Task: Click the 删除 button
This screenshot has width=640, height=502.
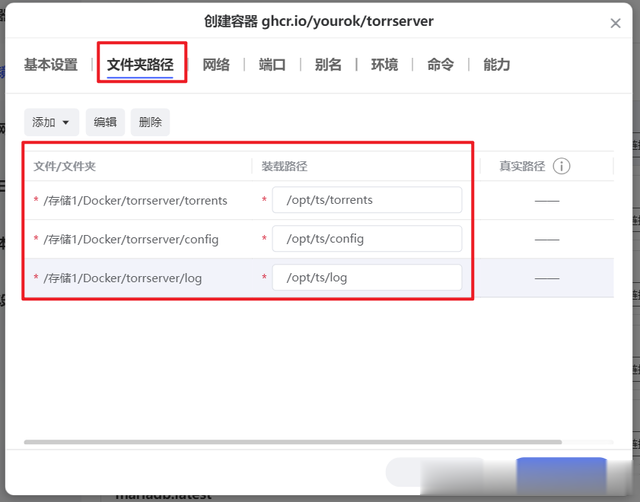Action: click(150, 122)
